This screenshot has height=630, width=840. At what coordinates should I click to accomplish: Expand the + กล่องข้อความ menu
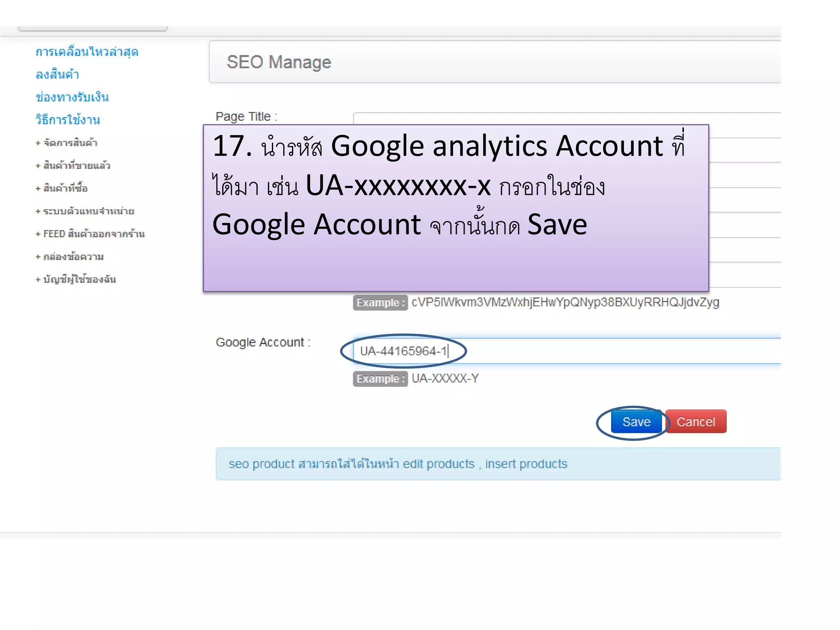click(69, 257)
